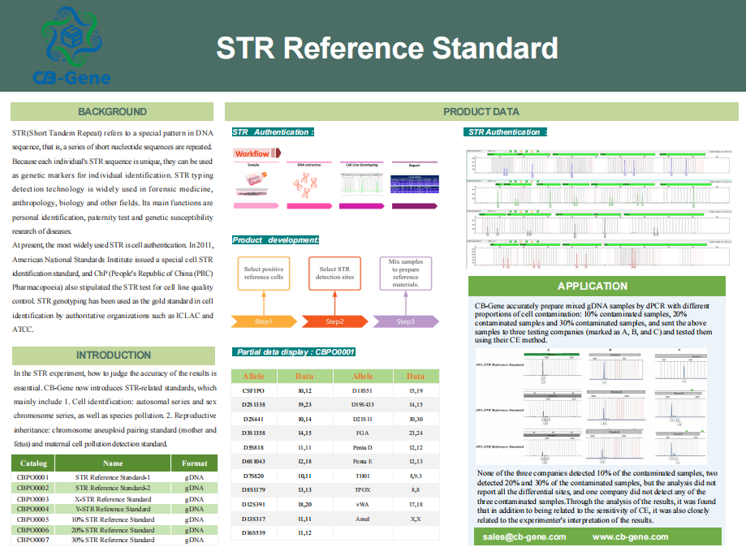Select the green APPLICATION header bar
Viewport: 746px width, 560px height.
pyautogui.click(x=592, y=286)
